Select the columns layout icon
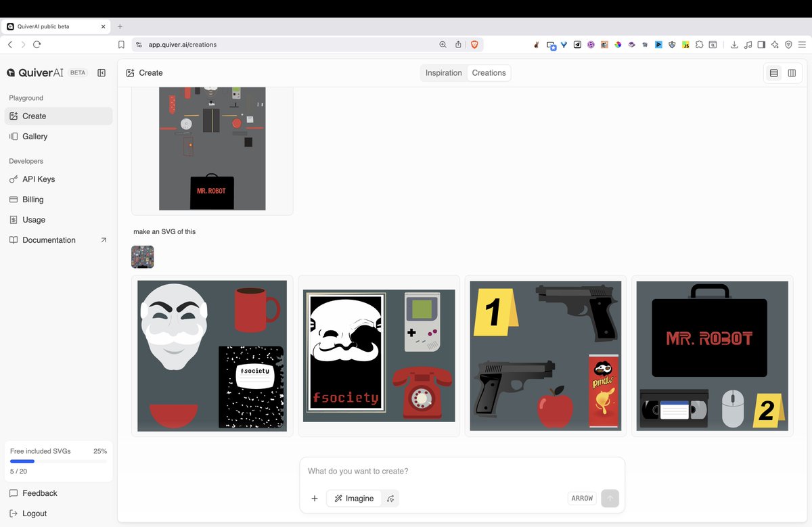 (x=792, y=73)
